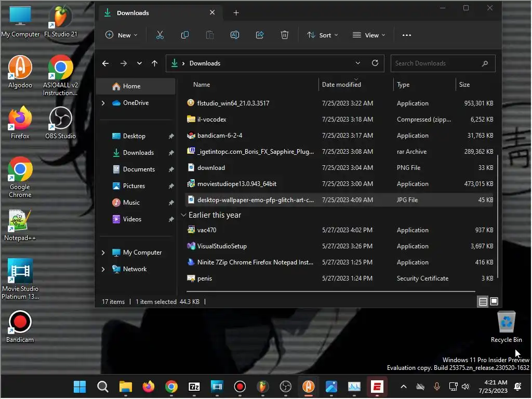Add a new File Explorer tab
This screenshot has width=532, height=399.
pyautogui.click(x=236, y=12)
